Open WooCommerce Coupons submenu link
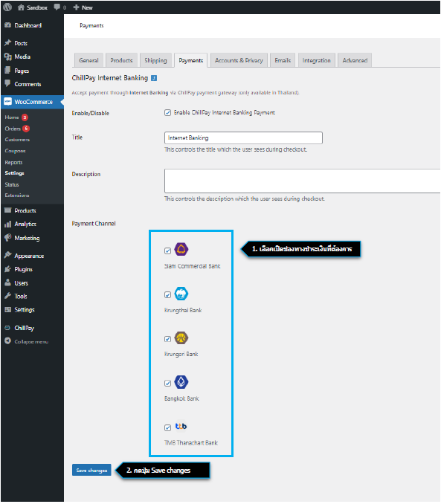The width and height of the screenshot is (441, 504). tap(15, 151)
